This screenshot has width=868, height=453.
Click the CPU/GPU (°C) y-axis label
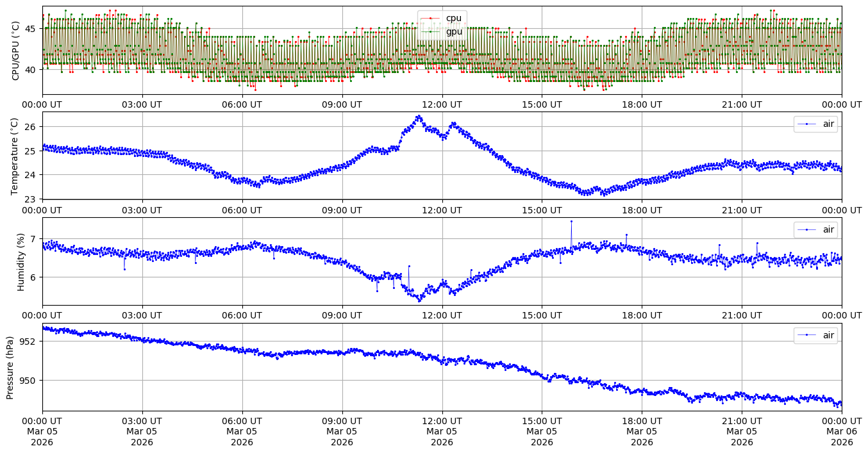coord(16,50)
